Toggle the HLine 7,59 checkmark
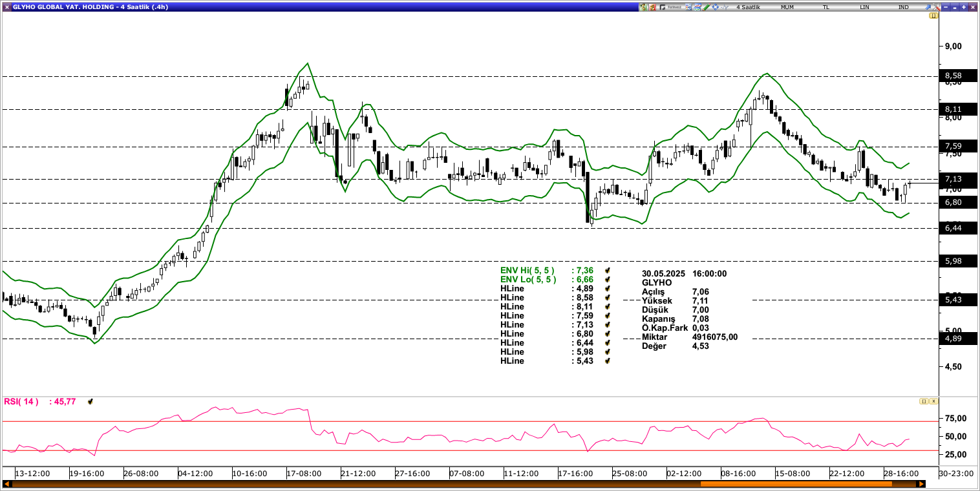This screenshot has height=491, width=980. [x=608, y=316]
